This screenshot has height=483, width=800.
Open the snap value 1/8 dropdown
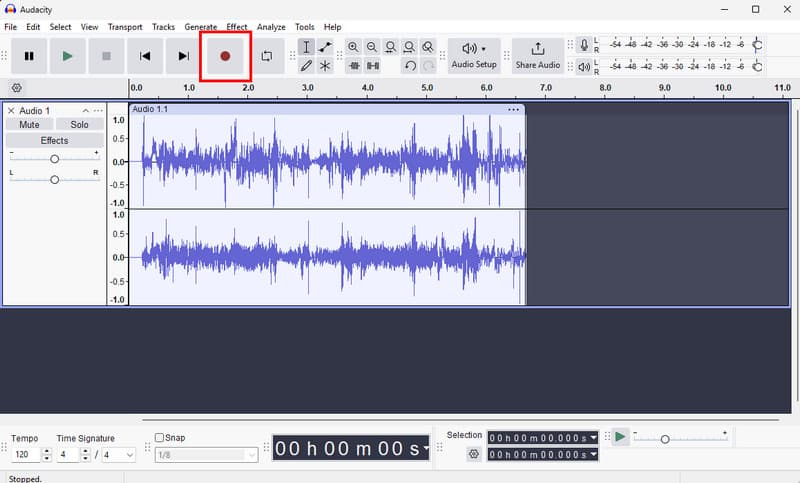tap(207, 454)
